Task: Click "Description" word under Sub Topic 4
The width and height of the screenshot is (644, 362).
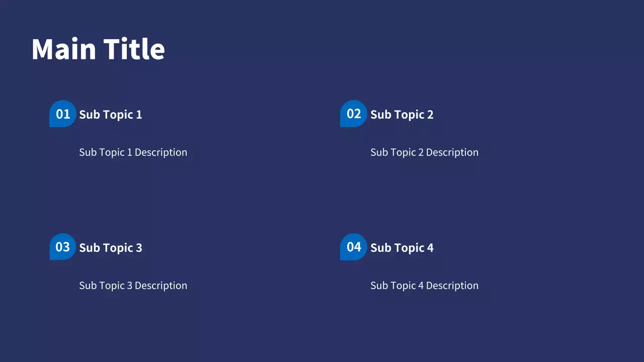Action: coord(452,286)
